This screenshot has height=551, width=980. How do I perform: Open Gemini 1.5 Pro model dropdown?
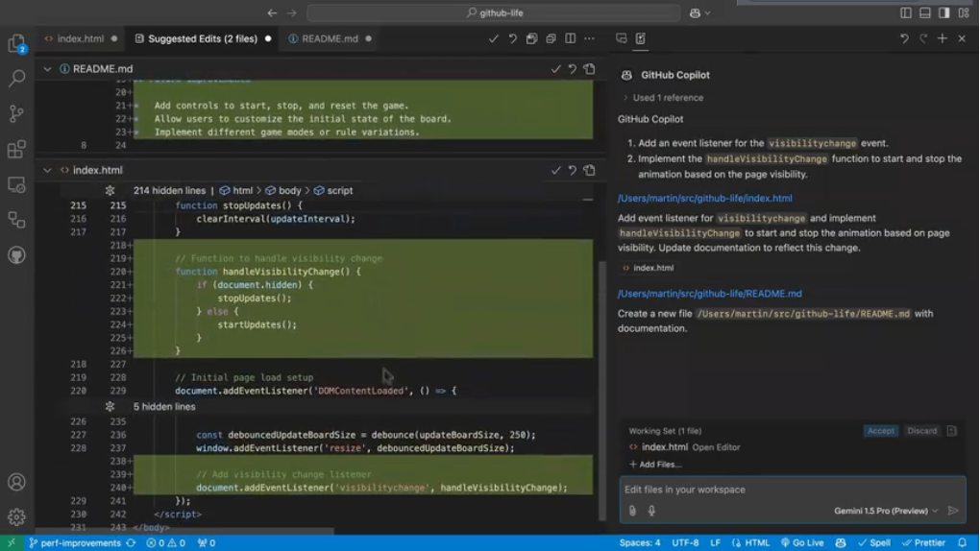click(886, 511)
